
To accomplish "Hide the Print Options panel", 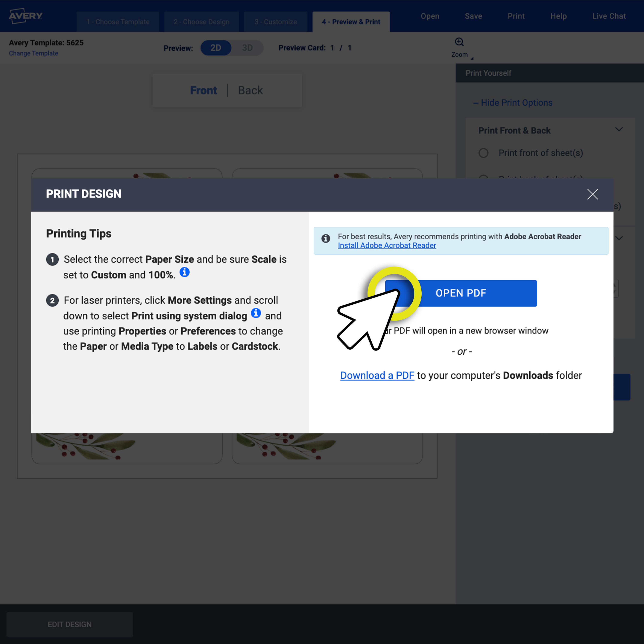I will (513, 103).
